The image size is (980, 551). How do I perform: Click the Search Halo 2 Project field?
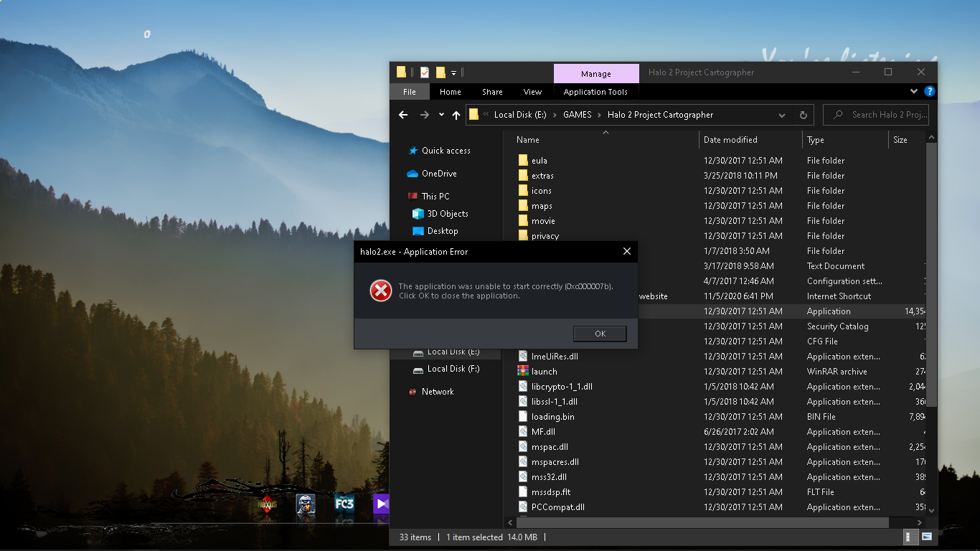click(x=876, y=115)
